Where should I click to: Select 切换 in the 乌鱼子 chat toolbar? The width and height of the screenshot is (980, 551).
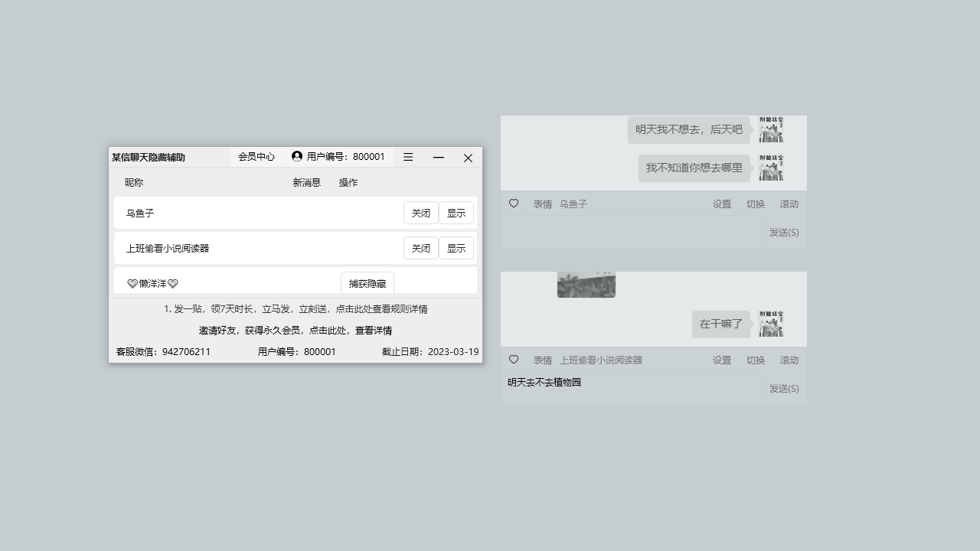click(x=756, y=204)
